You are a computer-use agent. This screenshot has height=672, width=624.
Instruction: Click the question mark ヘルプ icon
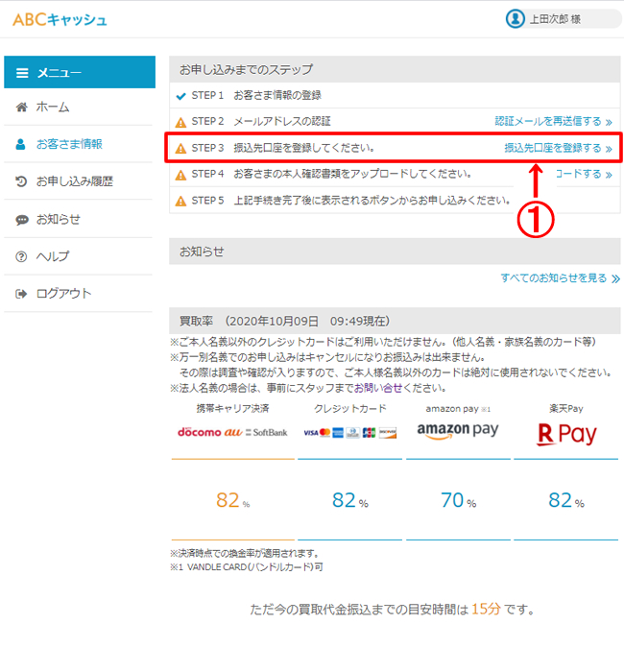tap(21, 256)
